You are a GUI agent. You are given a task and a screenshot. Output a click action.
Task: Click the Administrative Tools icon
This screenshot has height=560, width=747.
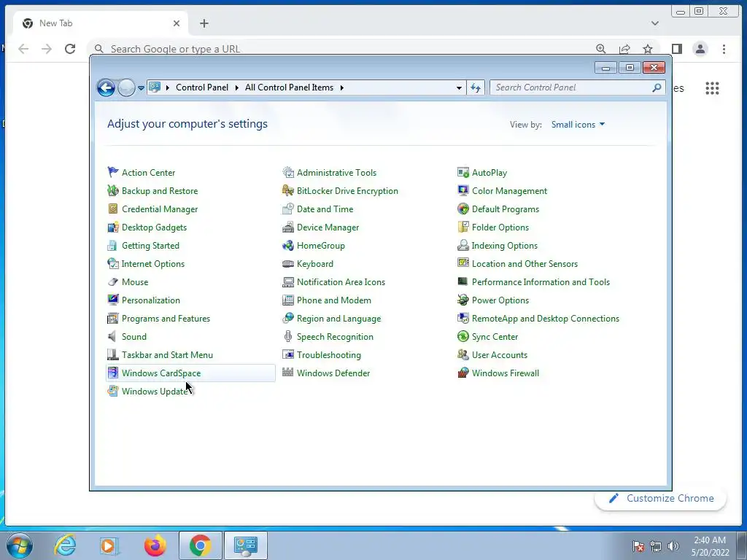click(287, 172)
